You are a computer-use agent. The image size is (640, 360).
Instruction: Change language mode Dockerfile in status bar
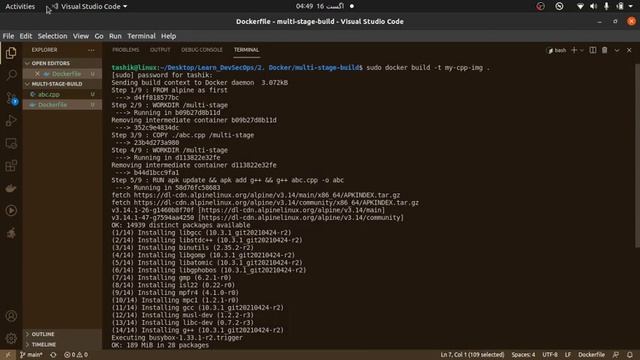[591, 355]
